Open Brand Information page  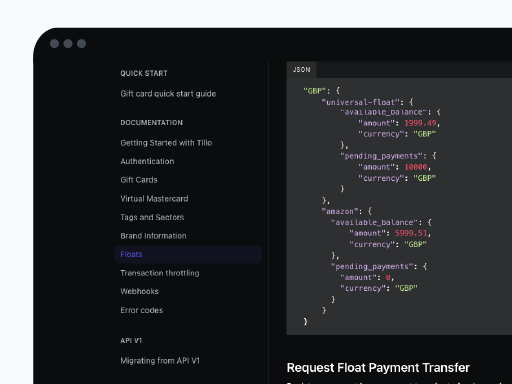153,236
